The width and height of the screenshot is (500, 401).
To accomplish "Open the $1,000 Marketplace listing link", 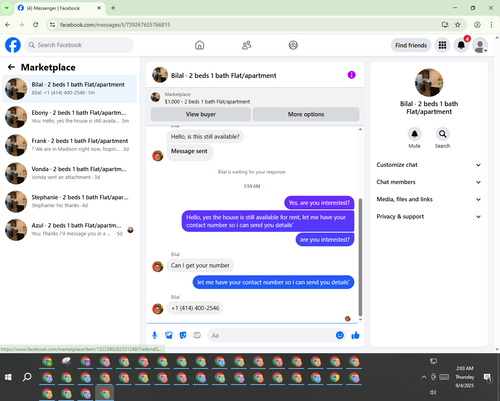I will tap(207, 101).
